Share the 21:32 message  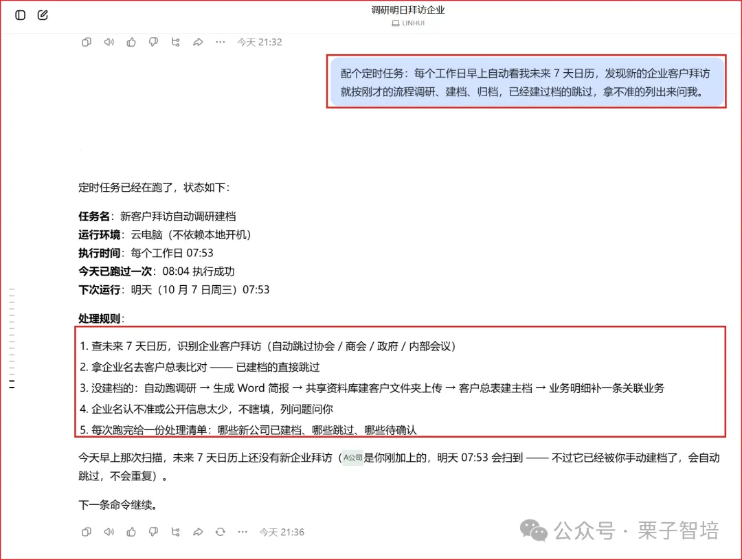click(198, 42)
